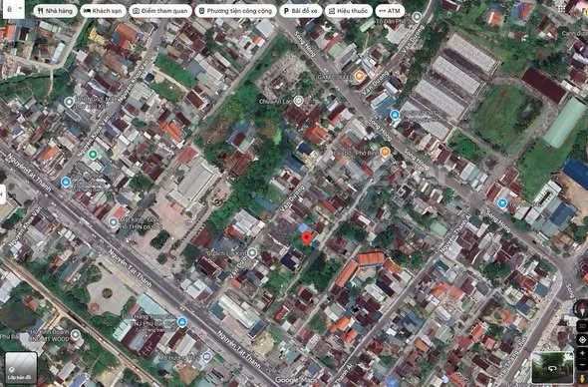Open the gray marker labeled Lê Kim
The width and height of the screenshot is (588, 387).
(x=253, y=252)
